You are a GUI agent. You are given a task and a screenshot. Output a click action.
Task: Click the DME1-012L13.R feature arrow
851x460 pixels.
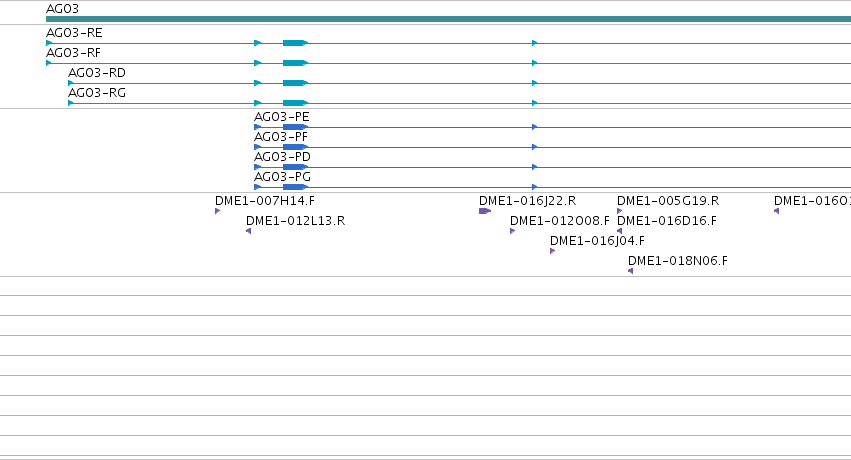[x=249, y=231]
